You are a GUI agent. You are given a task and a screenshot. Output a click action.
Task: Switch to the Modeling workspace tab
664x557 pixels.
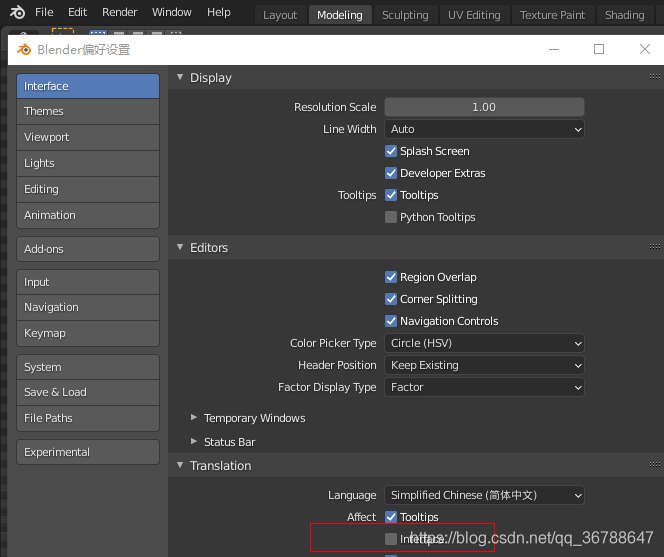click(340, 15)
